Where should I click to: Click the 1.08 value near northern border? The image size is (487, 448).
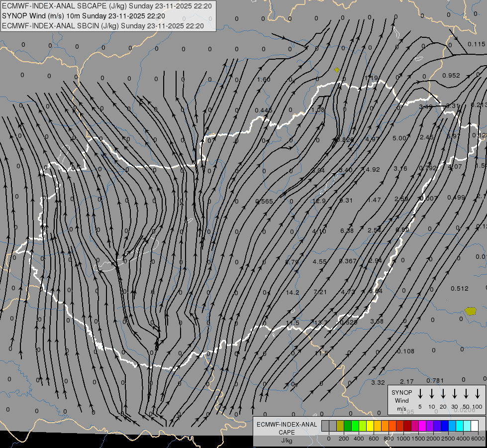318,110
